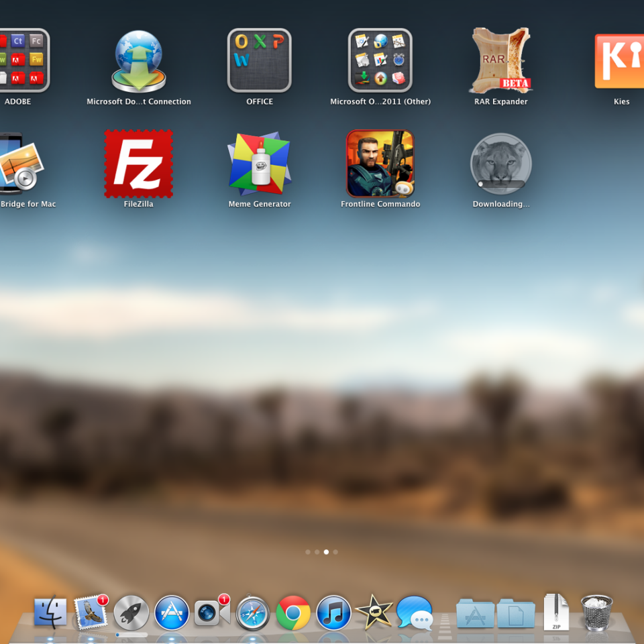
Task: Open the Trash in the Dock
Action: 596,612
